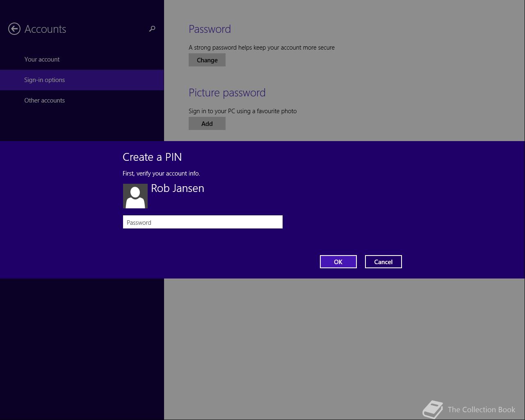Click the Create a PIN heading
The image size is (525, 420).
click(x=152, y=157)
